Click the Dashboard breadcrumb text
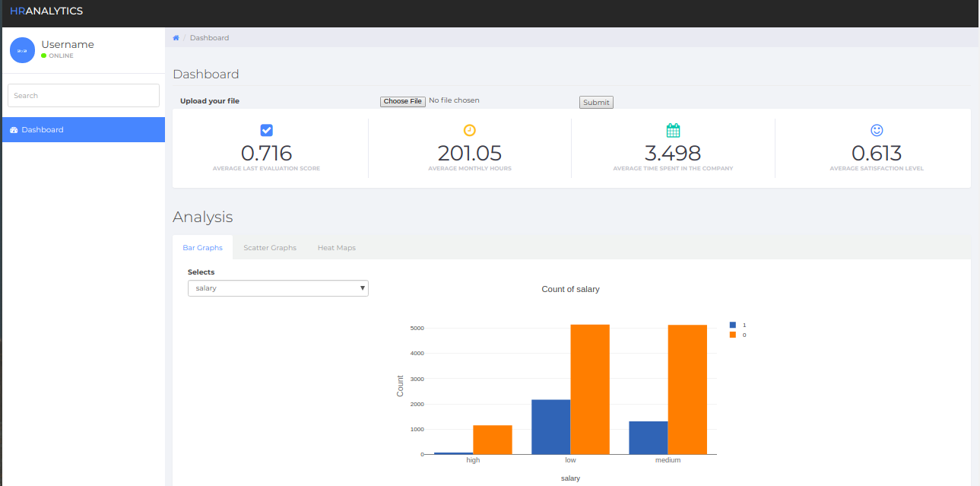 [209, 37]
